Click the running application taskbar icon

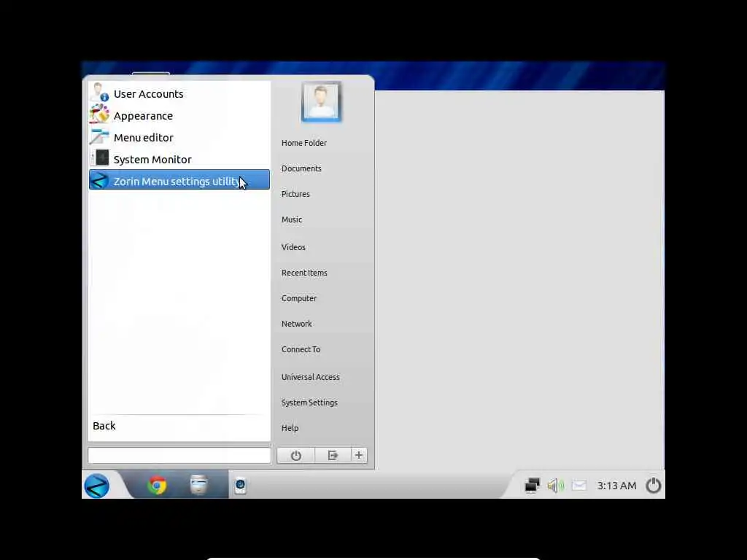pos(241,486)
